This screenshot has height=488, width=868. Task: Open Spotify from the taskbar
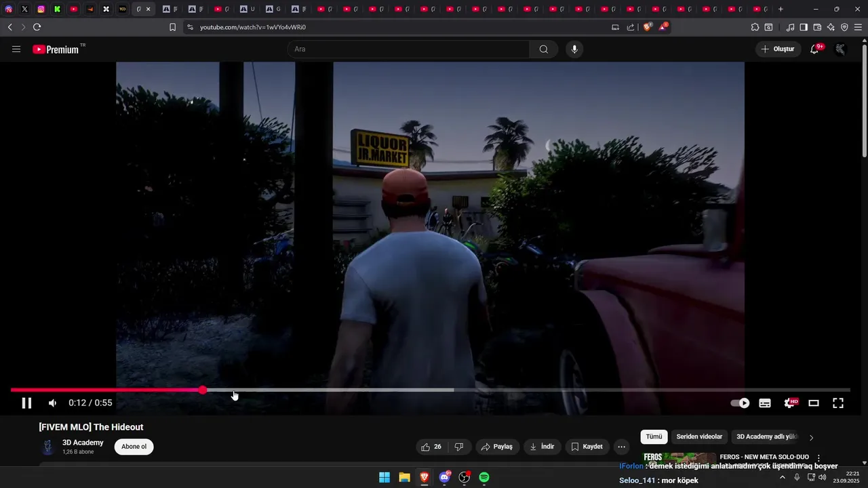click(x=484, y=478)
